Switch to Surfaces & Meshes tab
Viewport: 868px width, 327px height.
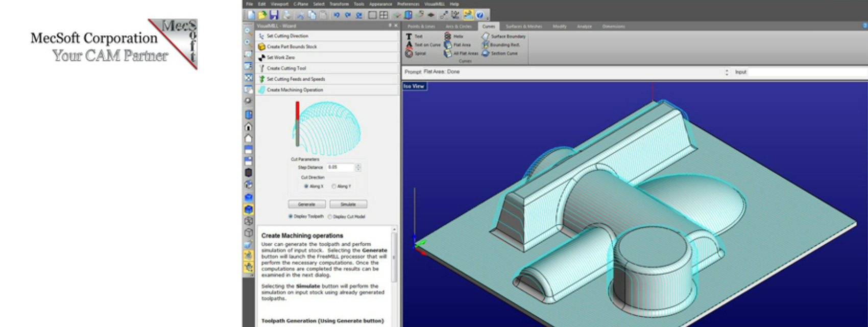(523, 27)
